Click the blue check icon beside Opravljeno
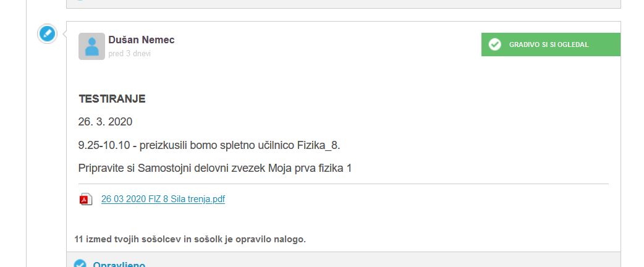The width and height of the screenshot is (644, 267). pyautogui.click(x=80, y=263)
